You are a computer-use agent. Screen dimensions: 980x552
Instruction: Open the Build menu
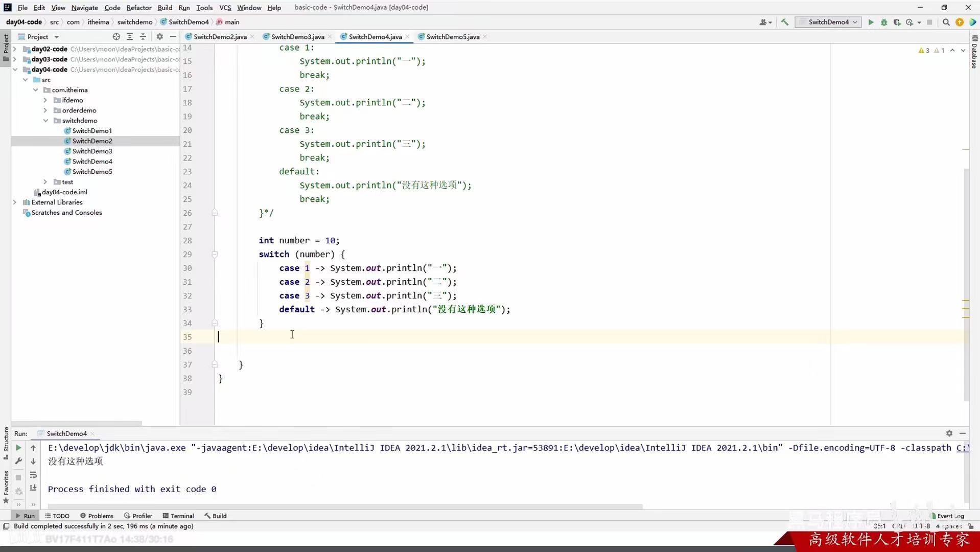pos(165,8)
